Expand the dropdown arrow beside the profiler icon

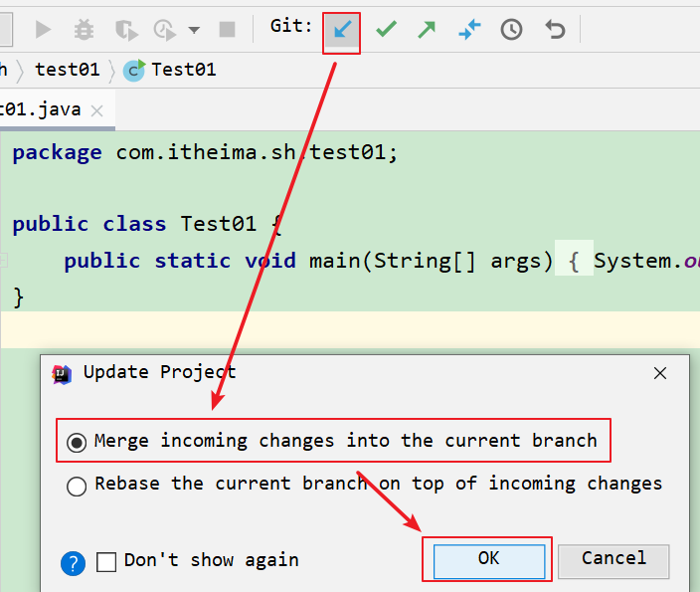tap(193, 30)
